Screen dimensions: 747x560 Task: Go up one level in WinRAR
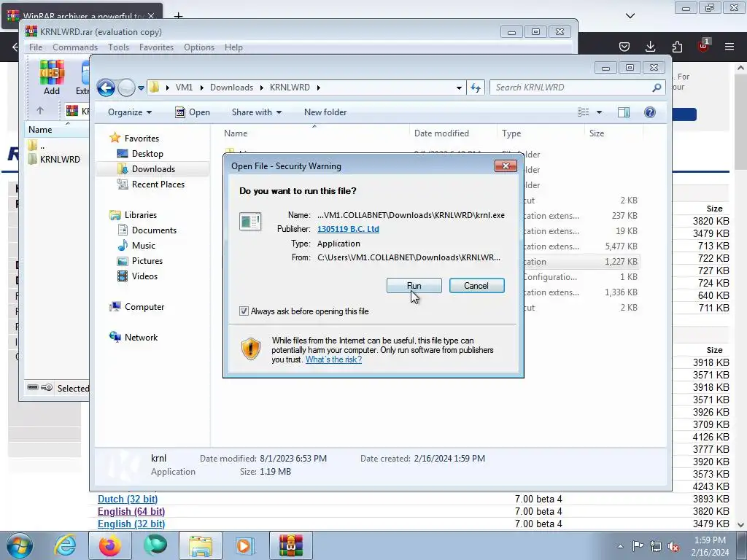pos(40,111)
